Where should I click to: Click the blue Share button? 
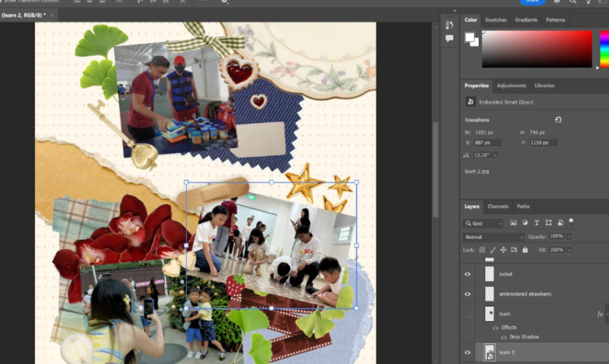532,1
